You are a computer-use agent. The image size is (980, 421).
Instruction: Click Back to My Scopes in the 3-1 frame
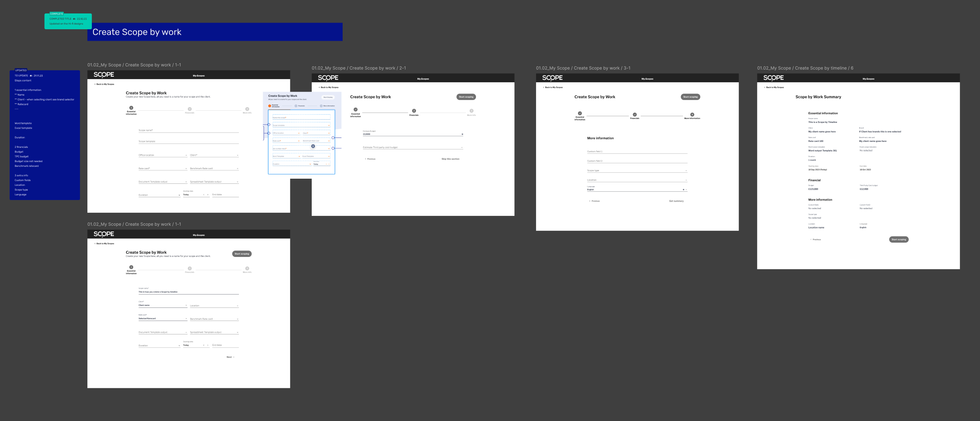click(553, 87)
